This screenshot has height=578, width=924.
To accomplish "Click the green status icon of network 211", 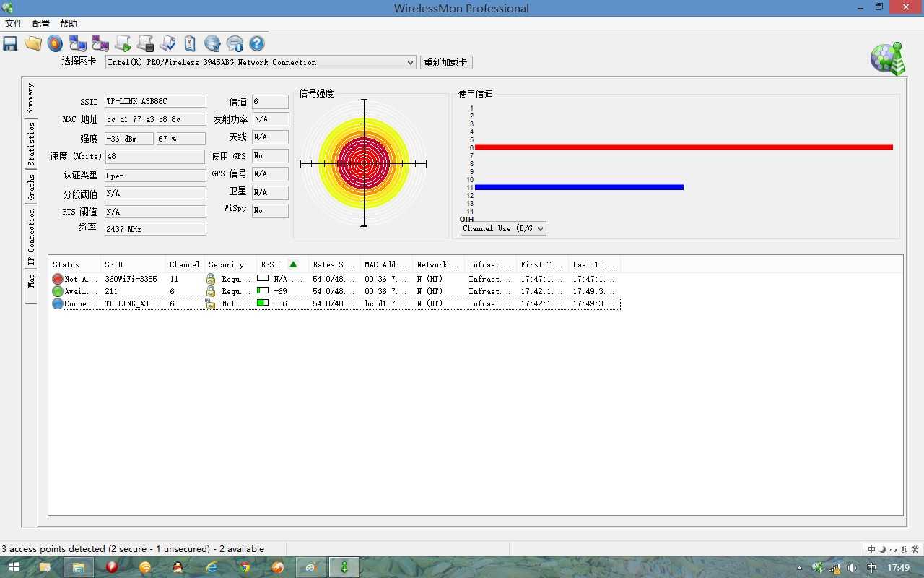I will tap(58, 291).
